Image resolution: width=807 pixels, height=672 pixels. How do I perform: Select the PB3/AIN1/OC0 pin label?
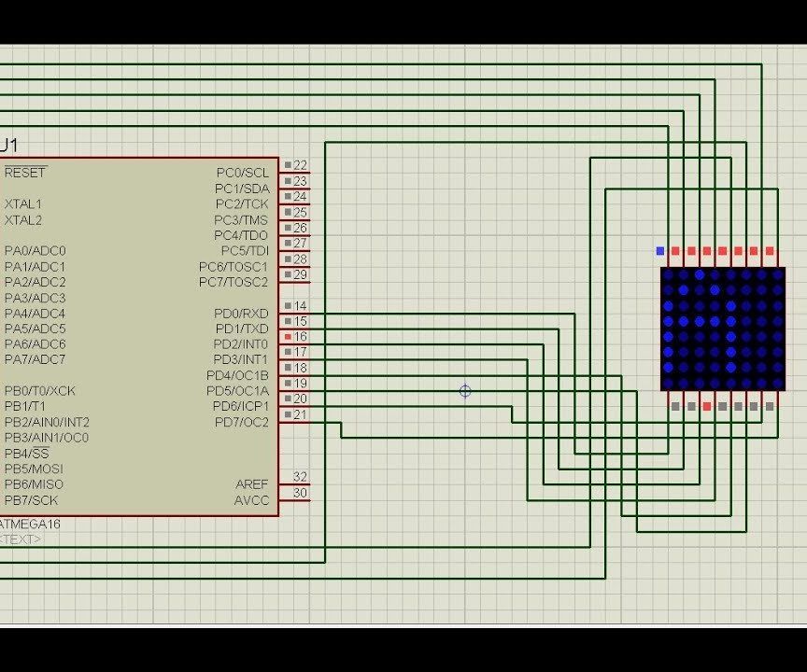(47, 438)
